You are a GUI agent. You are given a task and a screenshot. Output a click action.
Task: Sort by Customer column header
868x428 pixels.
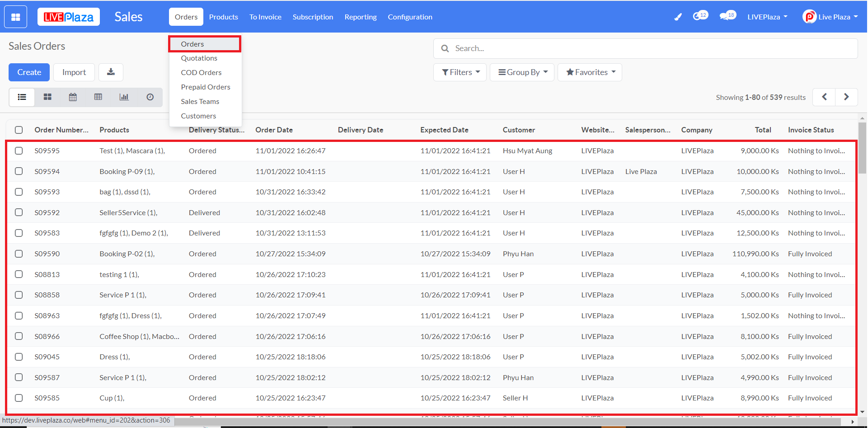coord(519,130)
